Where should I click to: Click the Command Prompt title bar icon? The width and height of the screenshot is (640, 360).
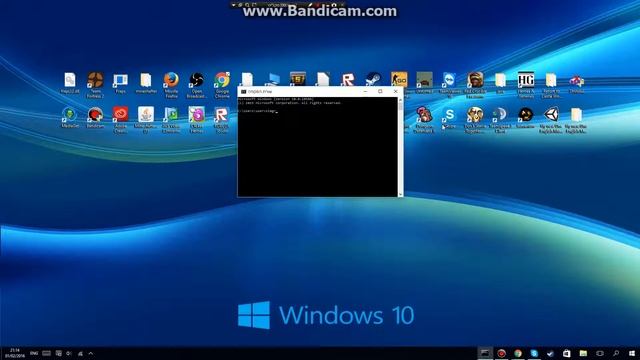(244, 92)
